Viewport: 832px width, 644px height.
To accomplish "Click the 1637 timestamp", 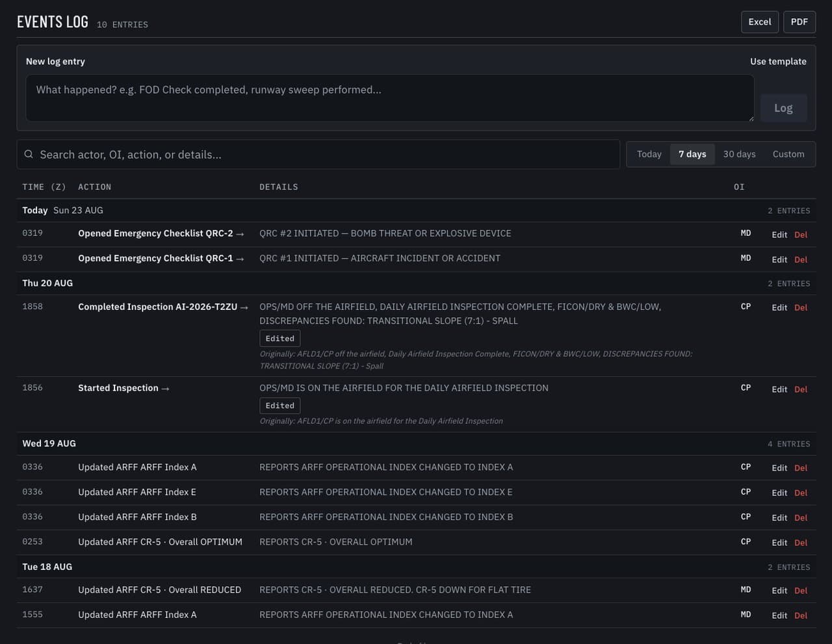I will click(x=32, y=589).
